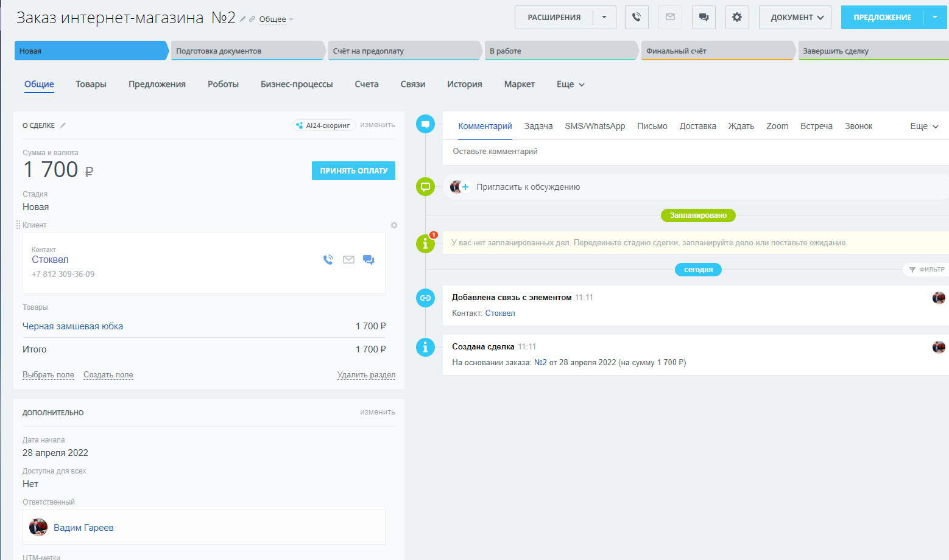
Task: Open chat with Стоквел contact
Action: pos(369,260)
